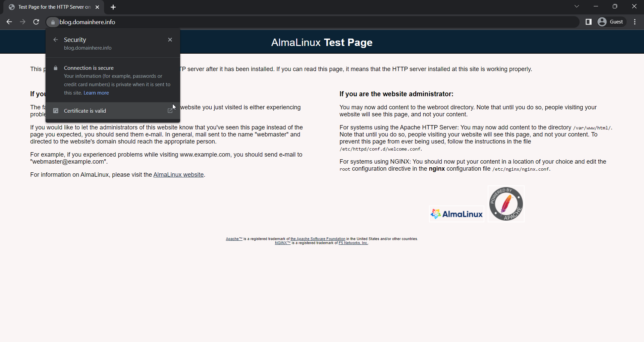Click the Connection is secure lock icon

56,68
